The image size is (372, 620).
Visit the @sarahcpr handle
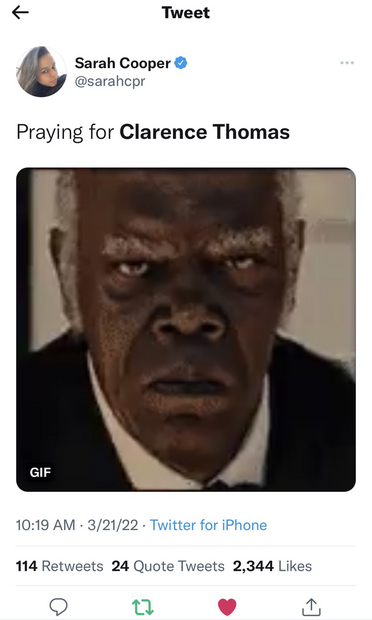coord(110,81)
